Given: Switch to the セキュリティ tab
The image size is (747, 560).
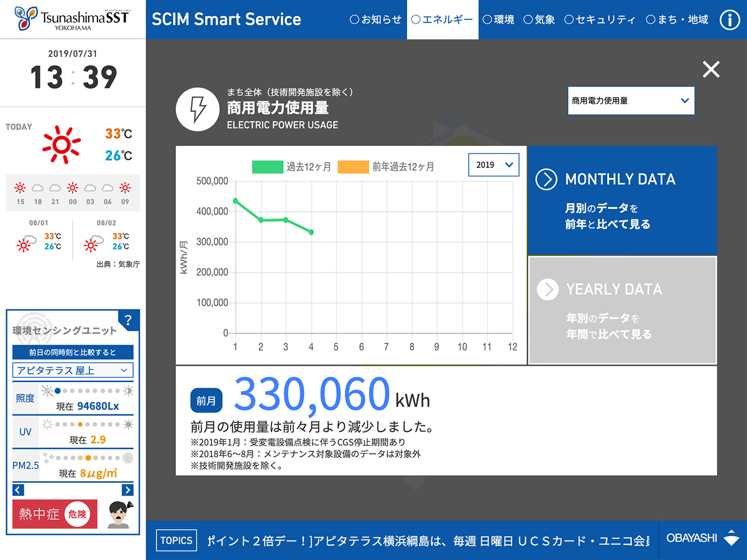Looking at the screenshot, I should (600, 20).
